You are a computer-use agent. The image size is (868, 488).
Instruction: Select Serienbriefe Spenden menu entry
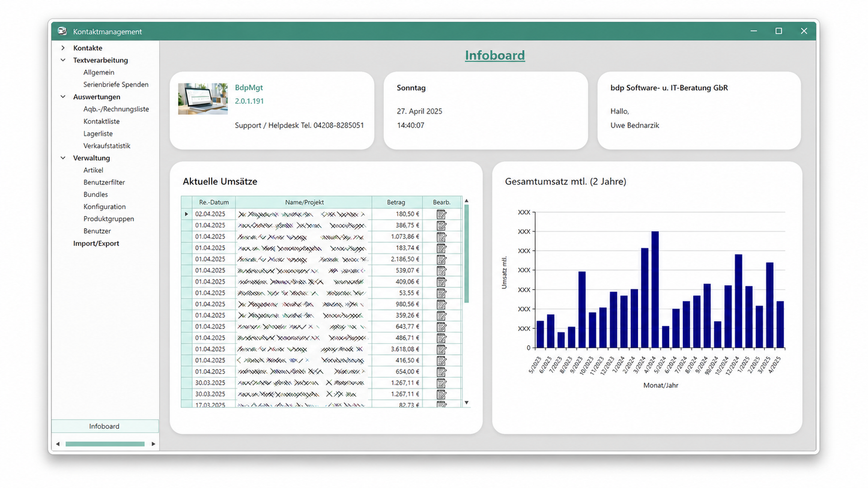pos(116,85)
